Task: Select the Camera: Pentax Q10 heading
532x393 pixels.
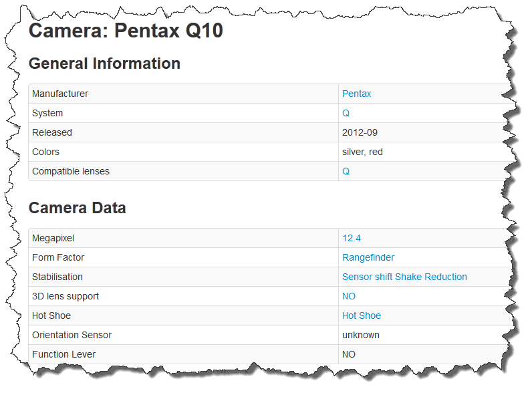Action: click(126, 31)
